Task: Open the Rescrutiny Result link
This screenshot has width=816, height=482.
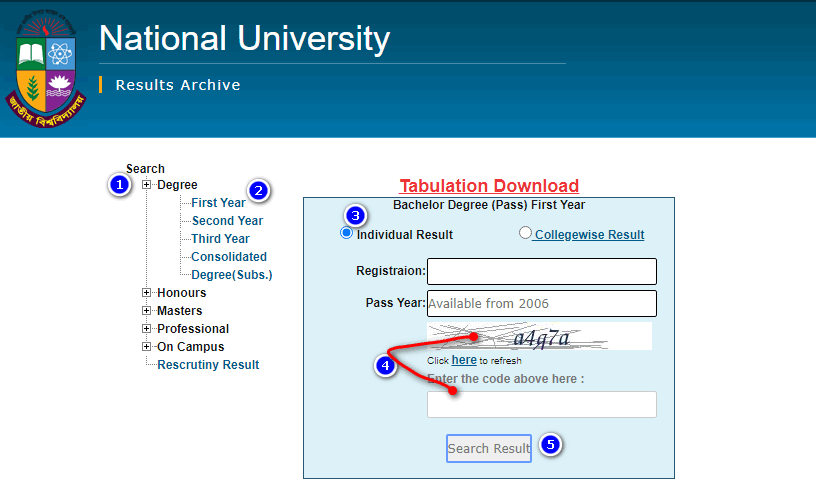Action: (208, 365)
